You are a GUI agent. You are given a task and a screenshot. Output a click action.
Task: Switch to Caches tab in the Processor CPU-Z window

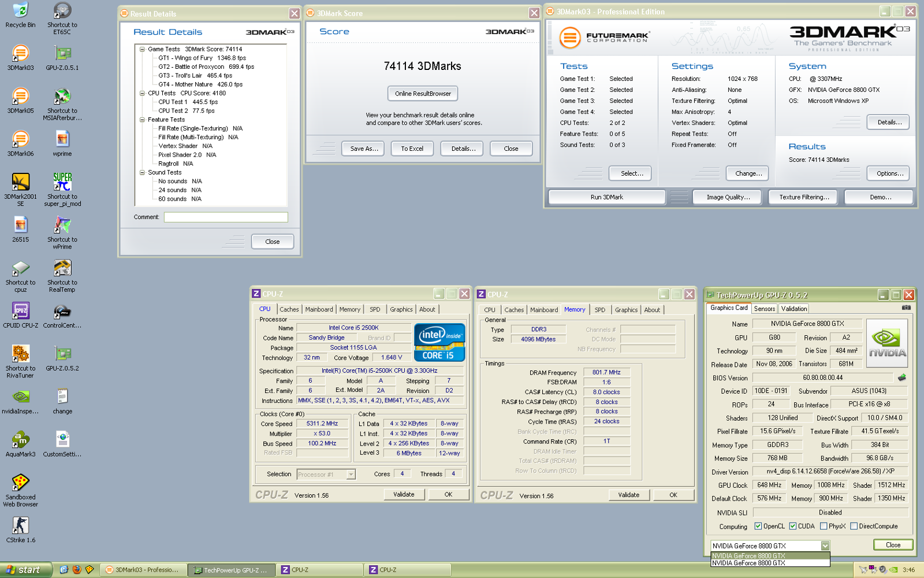[x=289, y=309]
